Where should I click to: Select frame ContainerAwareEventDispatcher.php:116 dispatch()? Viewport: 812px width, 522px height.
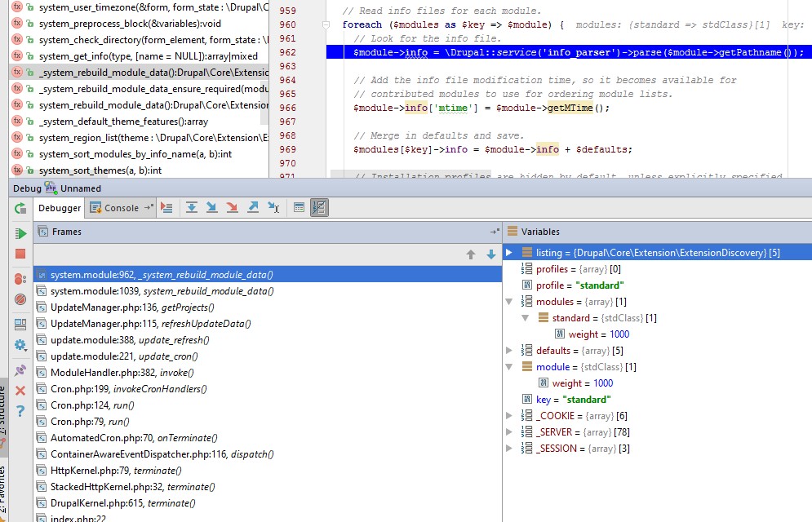tap(268, 454)
